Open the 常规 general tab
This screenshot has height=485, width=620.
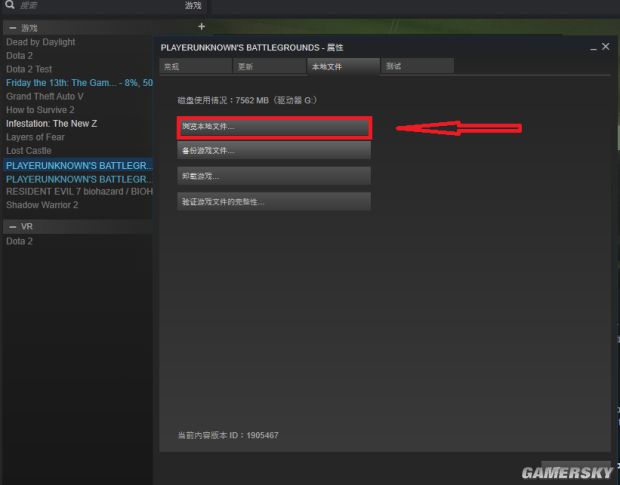[195, 66]
